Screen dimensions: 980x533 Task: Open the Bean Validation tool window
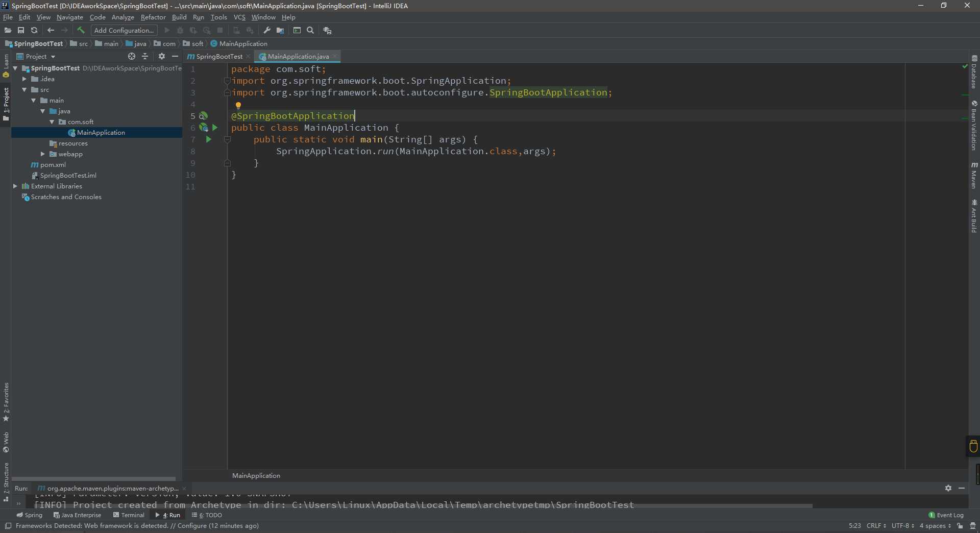point(974,126)
